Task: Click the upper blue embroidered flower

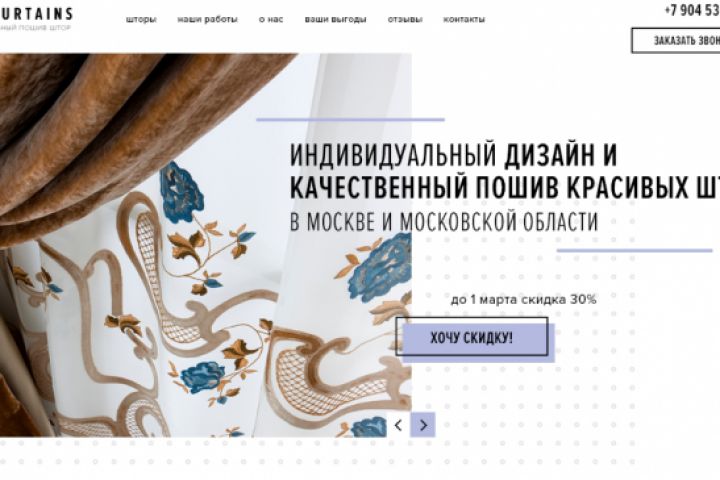Action: point(181,191)
